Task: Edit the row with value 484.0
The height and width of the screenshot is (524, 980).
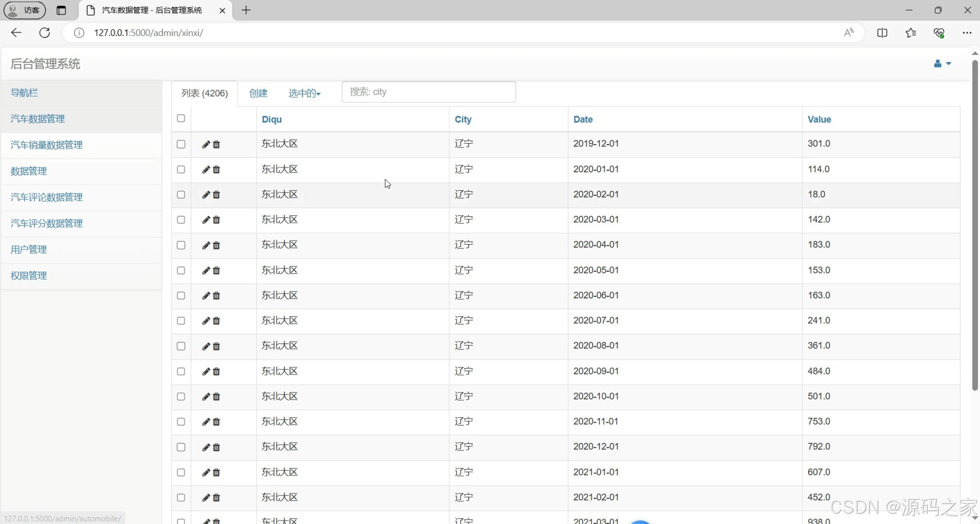Action: point(206,371)
